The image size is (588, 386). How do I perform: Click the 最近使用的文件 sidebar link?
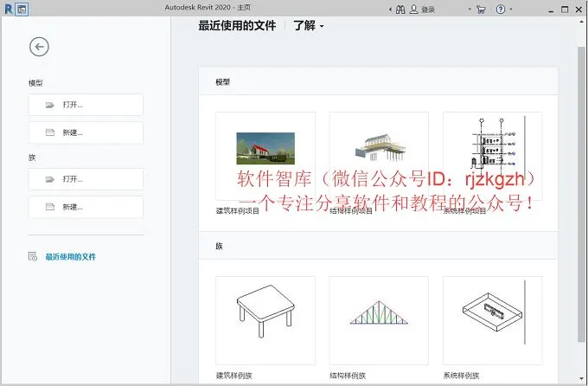(x=71, y=257)
